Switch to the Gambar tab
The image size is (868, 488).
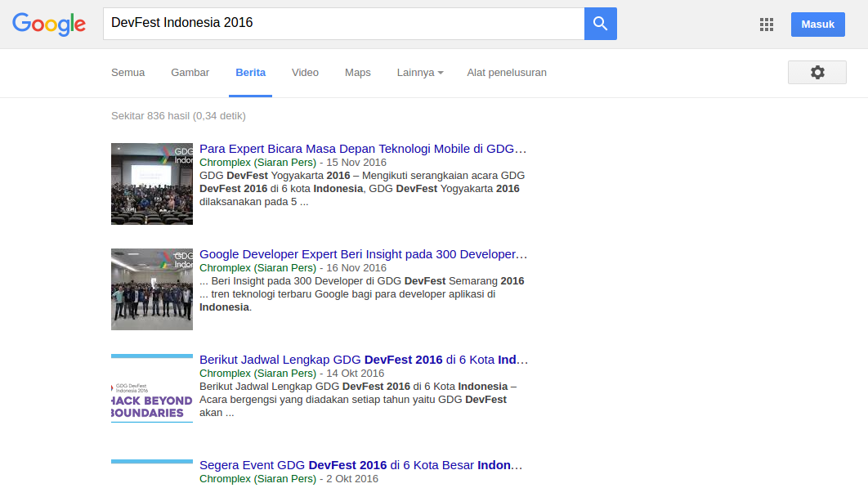[190, 73]
